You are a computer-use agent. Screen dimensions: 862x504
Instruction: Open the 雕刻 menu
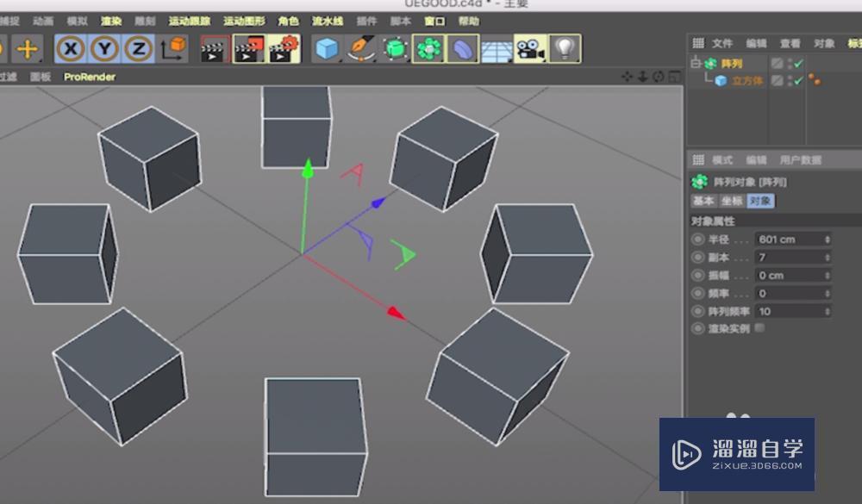pos(145,21)
